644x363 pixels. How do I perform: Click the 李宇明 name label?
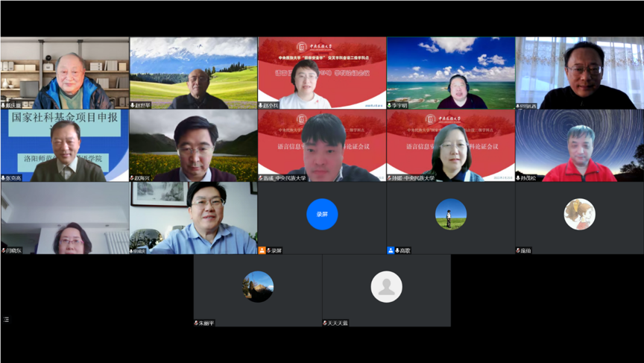pos(400,106)
